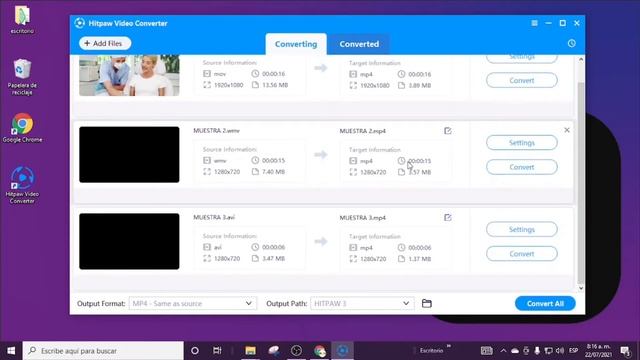Open Cortana circle icon in taskbar
This screenshot has height=360, width=640.
[x=195, y=351]
